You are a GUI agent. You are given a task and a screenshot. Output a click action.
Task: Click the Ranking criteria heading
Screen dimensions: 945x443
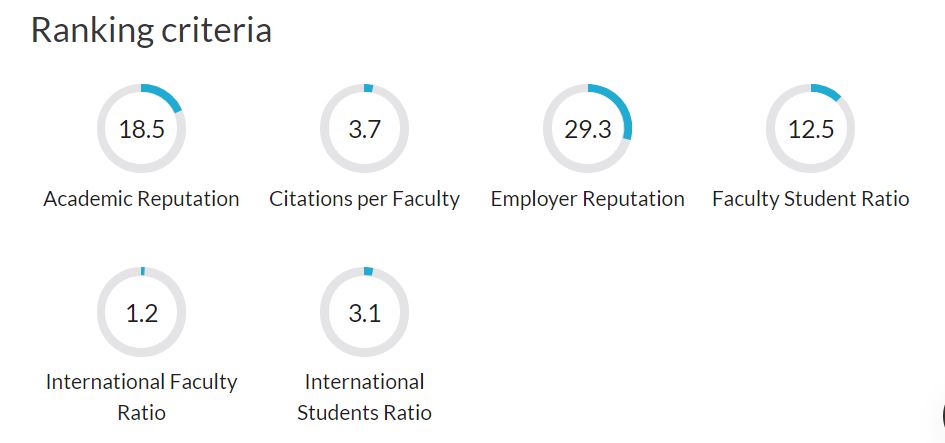pyautogui.click(x=151, y=30)
